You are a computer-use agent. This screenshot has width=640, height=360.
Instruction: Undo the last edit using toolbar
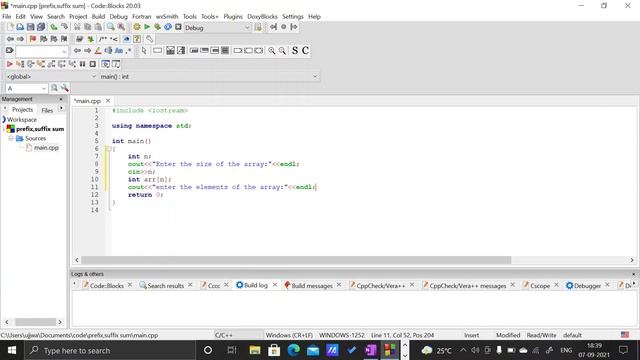tap(54, 27)
